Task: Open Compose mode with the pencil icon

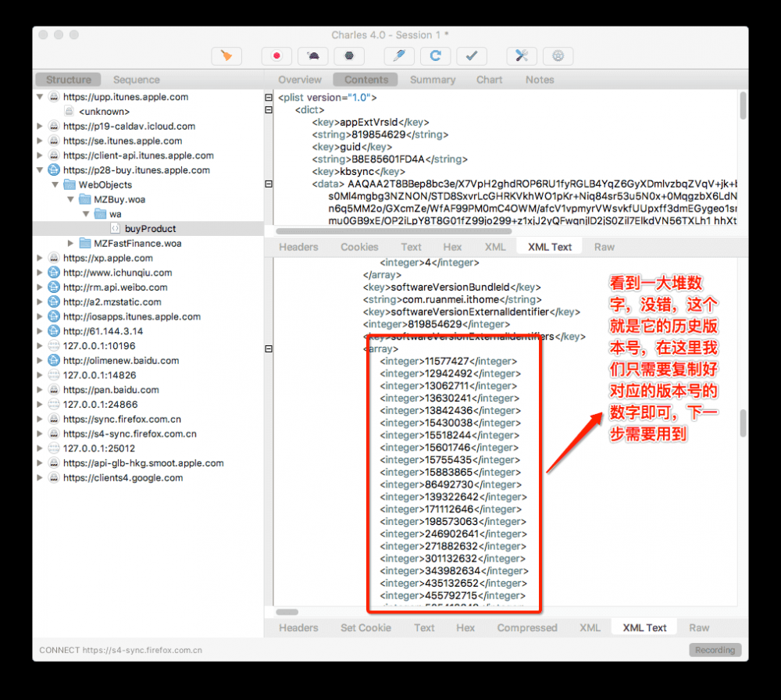Action: click(x=399, y=55)
